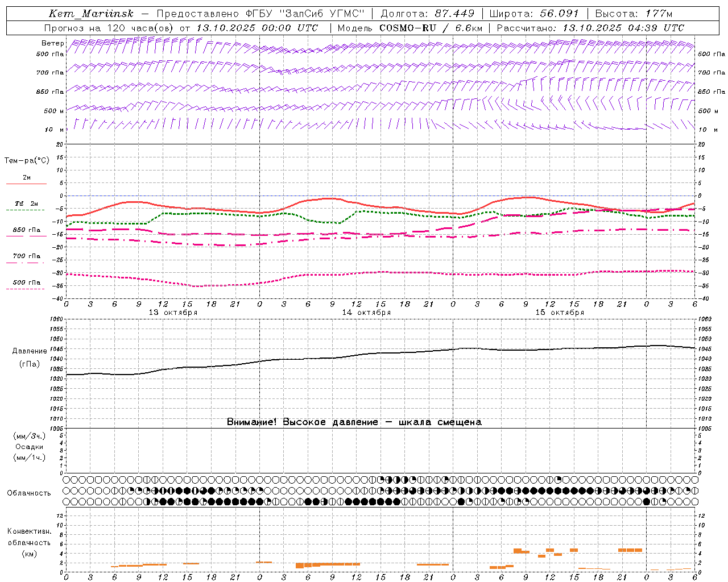Click the (гПа) unit under Давление
Image resolution: width=728 pixels, height=582 pixels.
pos(30,364)
